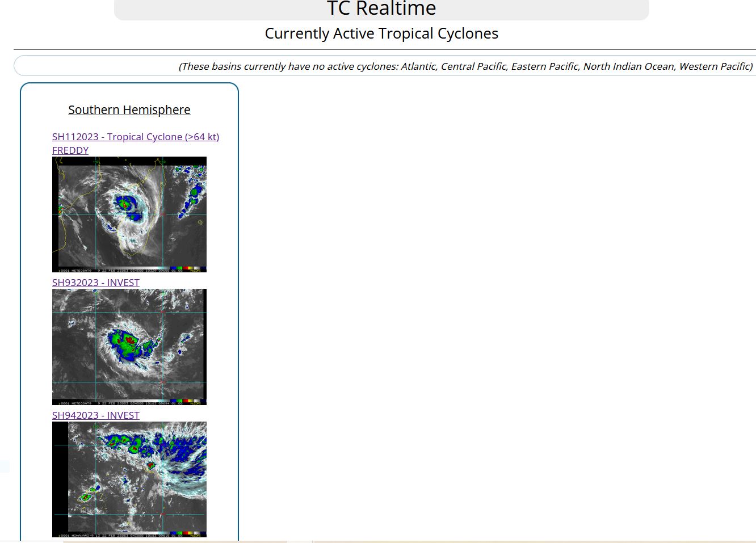
Task: Click the SH942023 satellite image thumbnail
Action: pos(129,479)
